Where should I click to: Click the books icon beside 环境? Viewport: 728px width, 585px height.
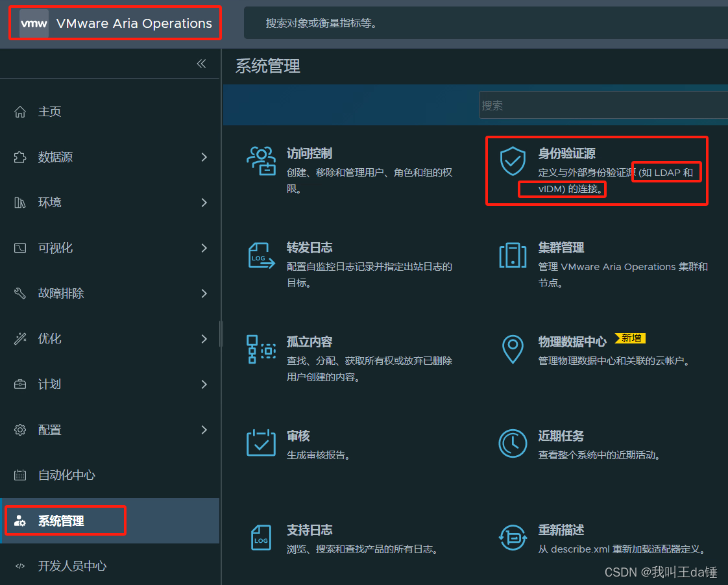pyautogui.click(x=20, y=203)
